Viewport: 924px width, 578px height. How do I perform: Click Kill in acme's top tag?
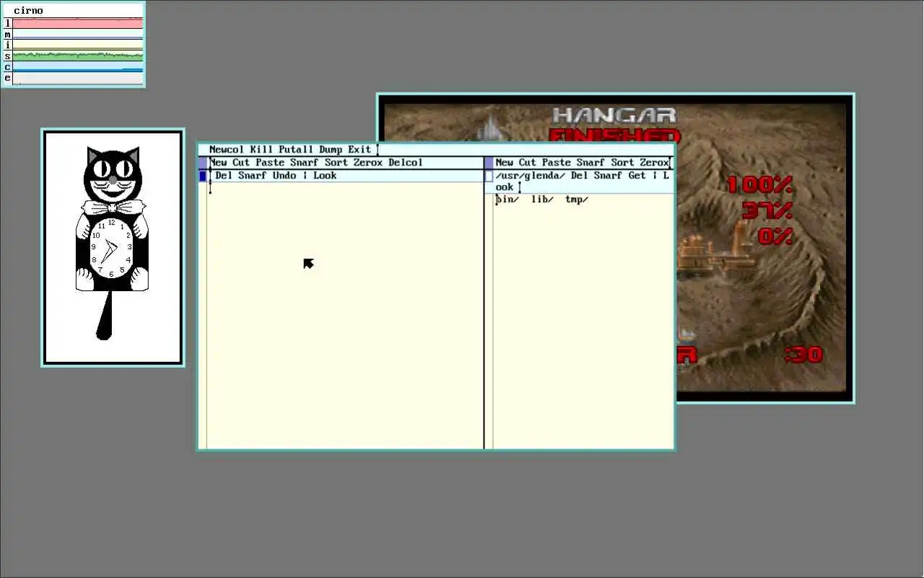point(261,150)
